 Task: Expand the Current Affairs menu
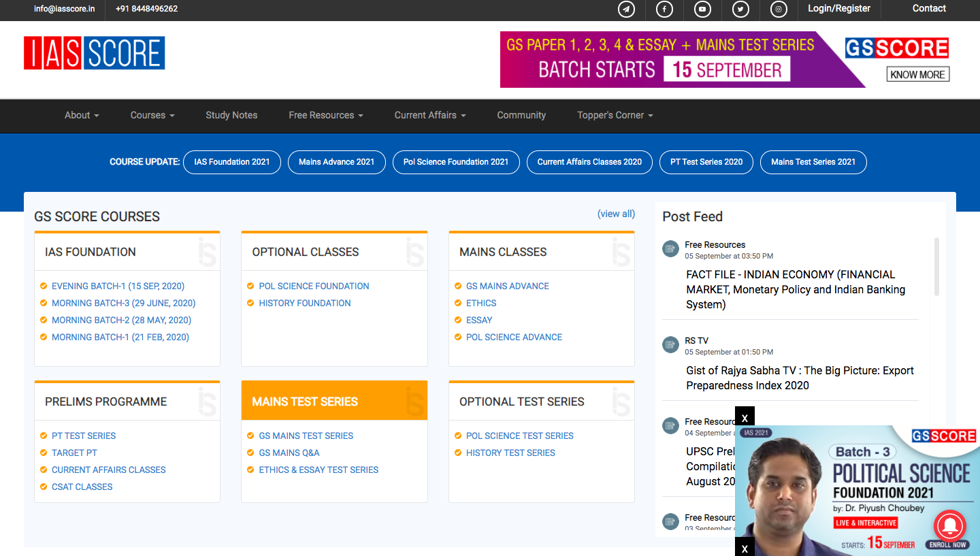click(x=430, y=115)
